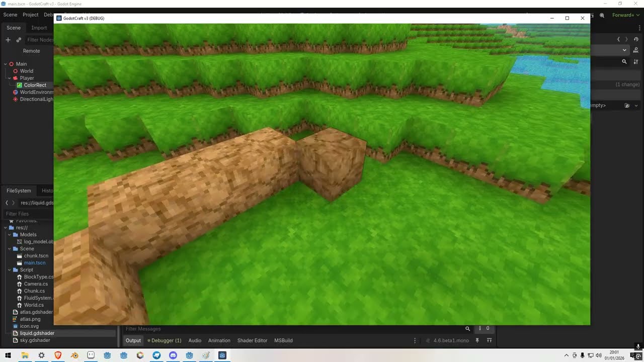Collapse the Main node in the scene tree
The image size is (644, 362).
tap(5, 64)
